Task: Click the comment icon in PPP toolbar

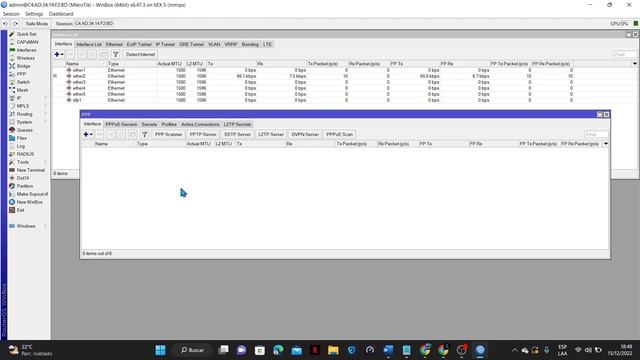Action: click(x=133, y=134)
